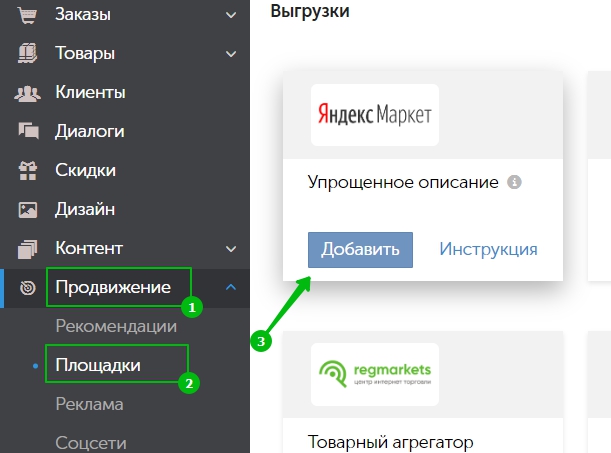Click the picture icon beside Дизайн

click(28, 210)
